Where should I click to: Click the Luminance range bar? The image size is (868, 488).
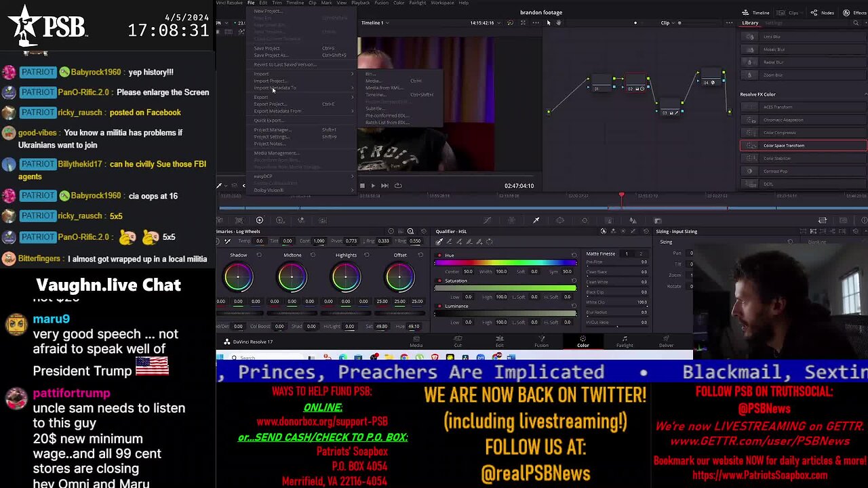pos(506,313)
